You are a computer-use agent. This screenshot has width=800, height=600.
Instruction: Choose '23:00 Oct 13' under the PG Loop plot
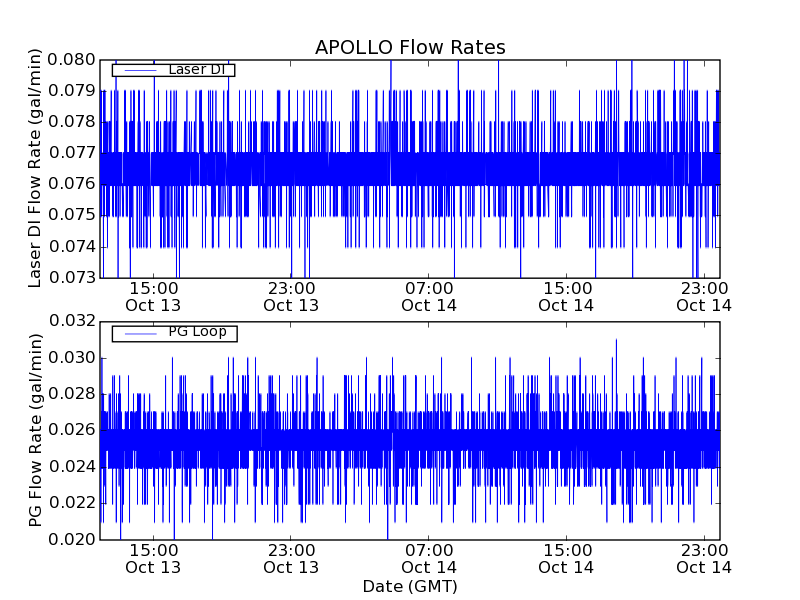(291, 559)
